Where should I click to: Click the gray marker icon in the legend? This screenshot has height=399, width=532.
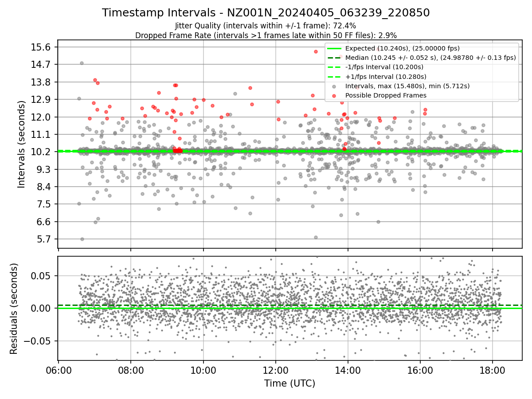tap(334, 86)
